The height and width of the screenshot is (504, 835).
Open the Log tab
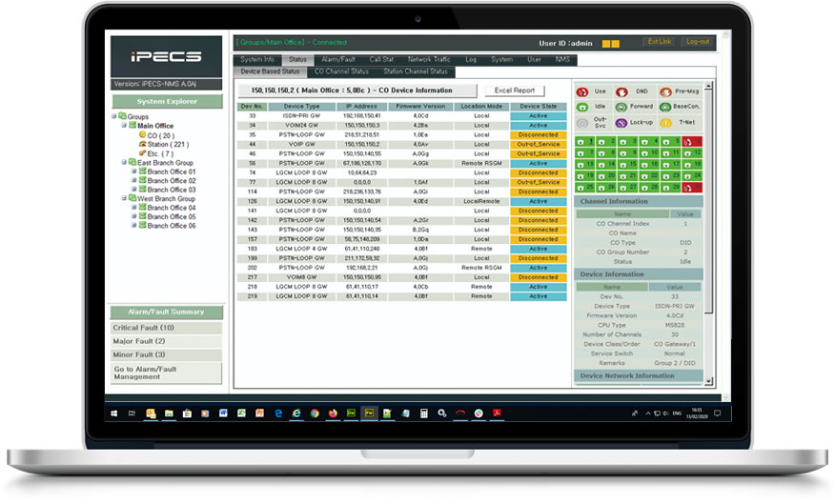[471, 60]
